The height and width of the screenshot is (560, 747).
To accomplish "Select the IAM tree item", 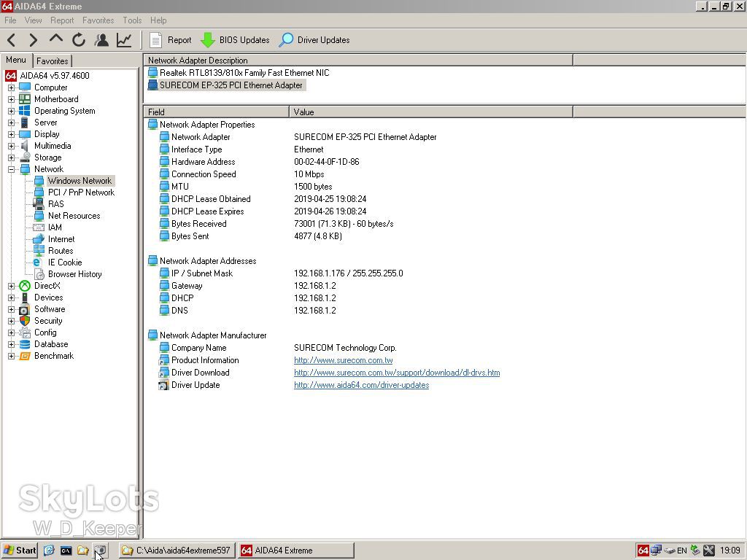I will tap(55, 227).
